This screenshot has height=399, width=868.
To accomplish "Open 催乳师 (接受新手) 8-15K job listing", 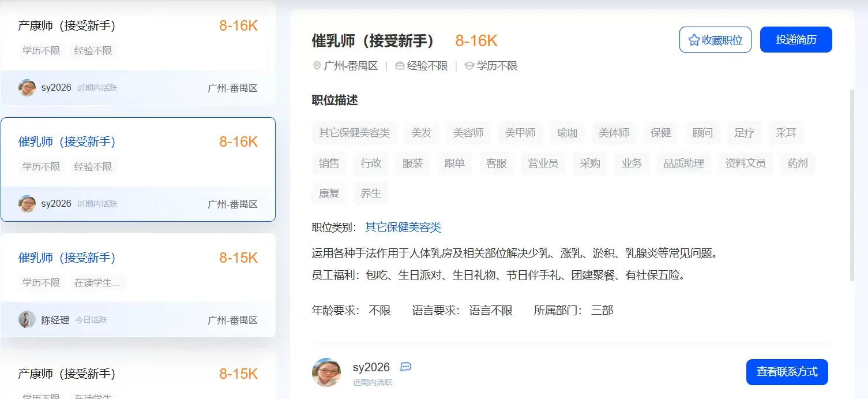I will click(x=67, y=258).
